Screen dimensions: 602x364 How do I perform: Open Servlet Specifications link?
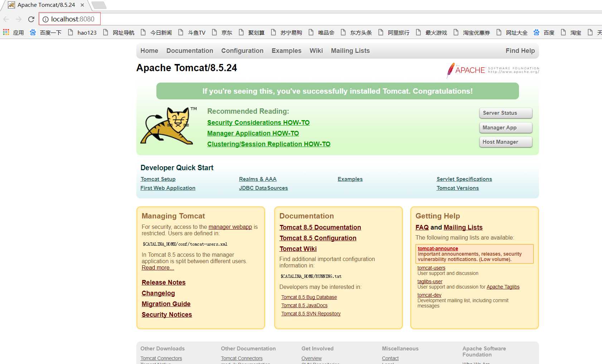[x=464, y=179]
